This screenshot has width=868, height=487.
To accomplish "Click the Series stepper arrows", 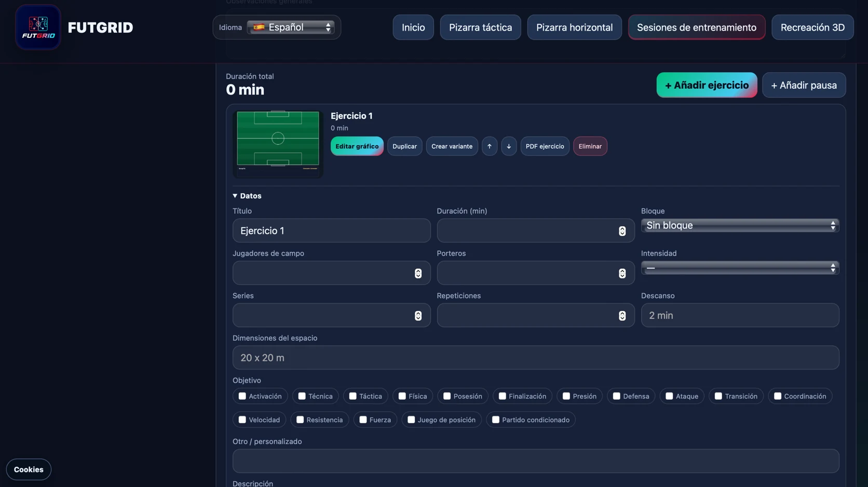I will click(x=418, y=315).
